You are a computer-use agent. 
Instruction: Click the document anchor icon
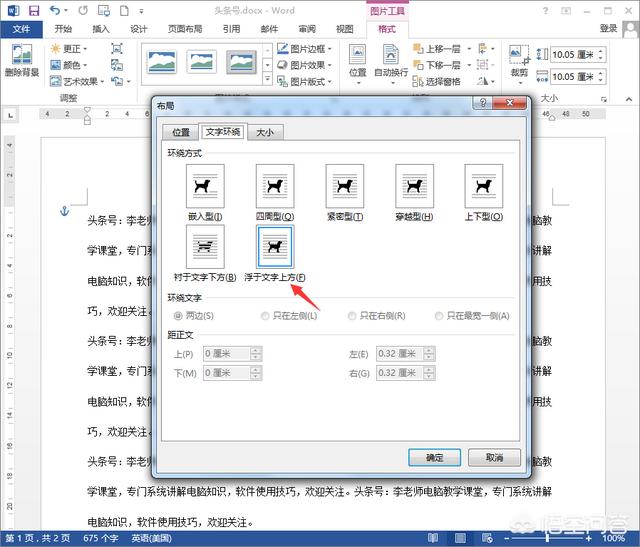64,211
